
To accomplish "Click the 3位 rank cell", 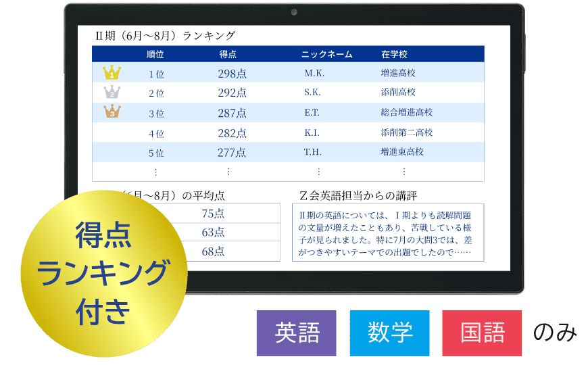I will point(156,114).
